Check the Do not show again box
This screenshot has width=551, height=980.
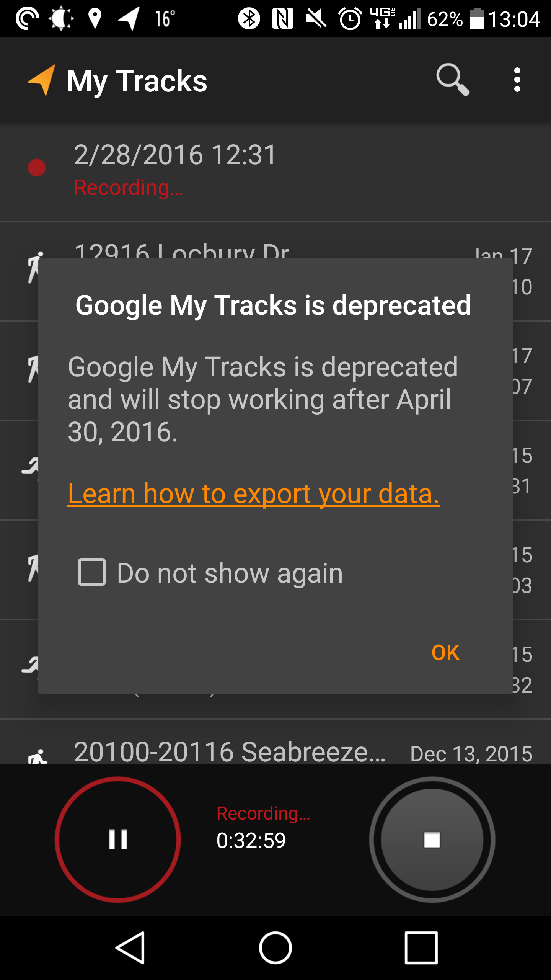coord(92,572)
